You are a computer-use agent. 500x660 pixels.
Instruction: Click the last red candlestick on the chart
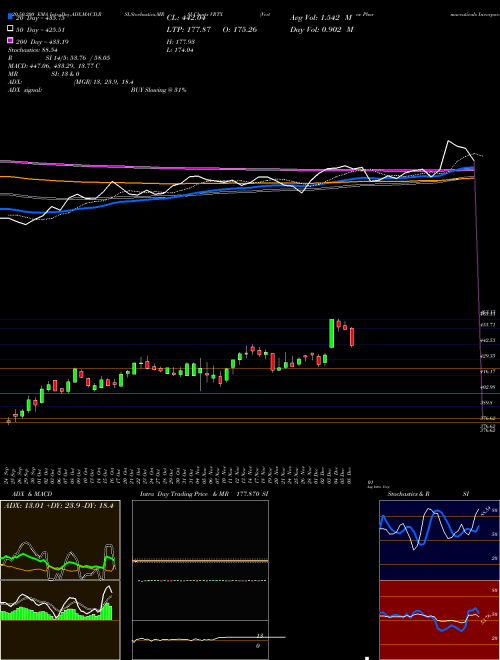[352, 337]
